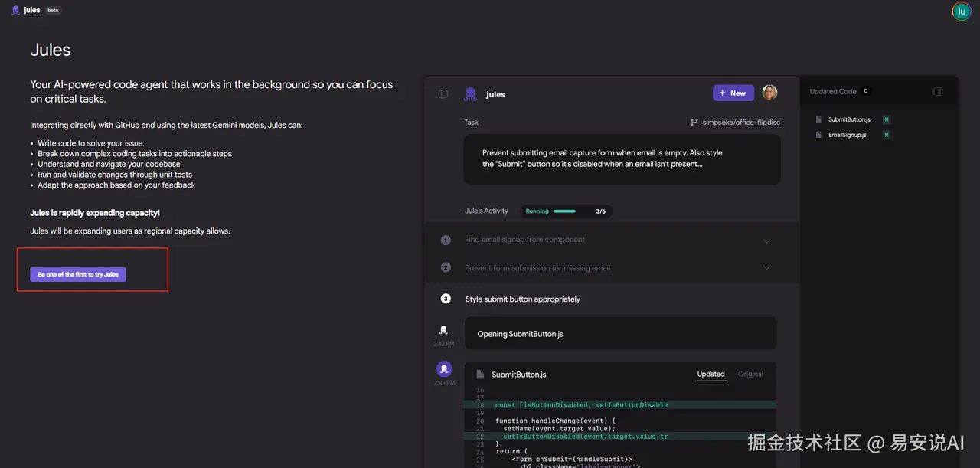Click 'Be one of the first to try Jules'
Screen dimensions: 980x468
pos(78,274)
